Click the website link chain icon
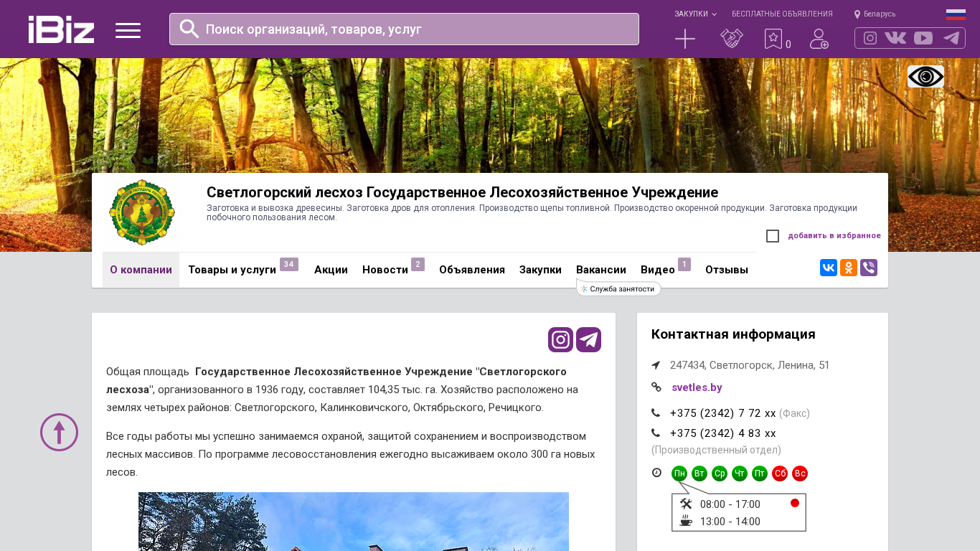 pyautogui.click(x=656, y=387)
